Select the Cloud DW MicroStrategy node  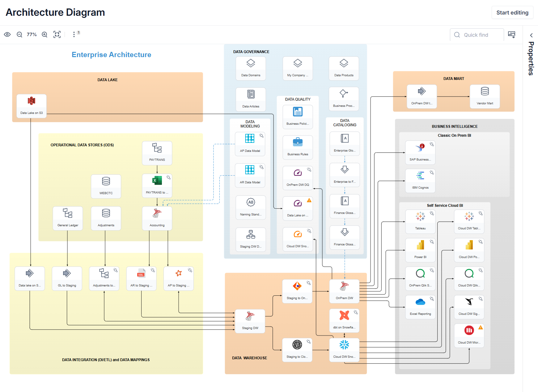coord(469,336)
